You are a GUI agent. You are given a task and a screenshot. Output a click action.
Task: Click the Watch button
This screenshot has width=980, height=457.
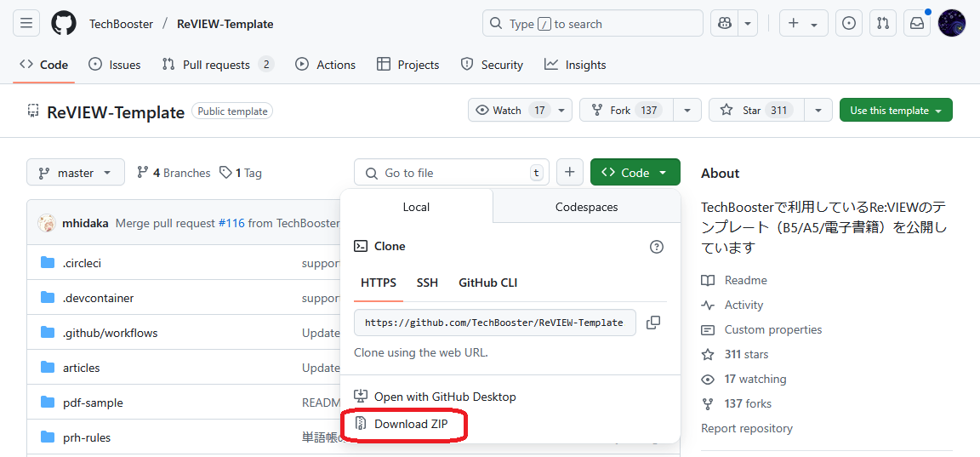510,110
